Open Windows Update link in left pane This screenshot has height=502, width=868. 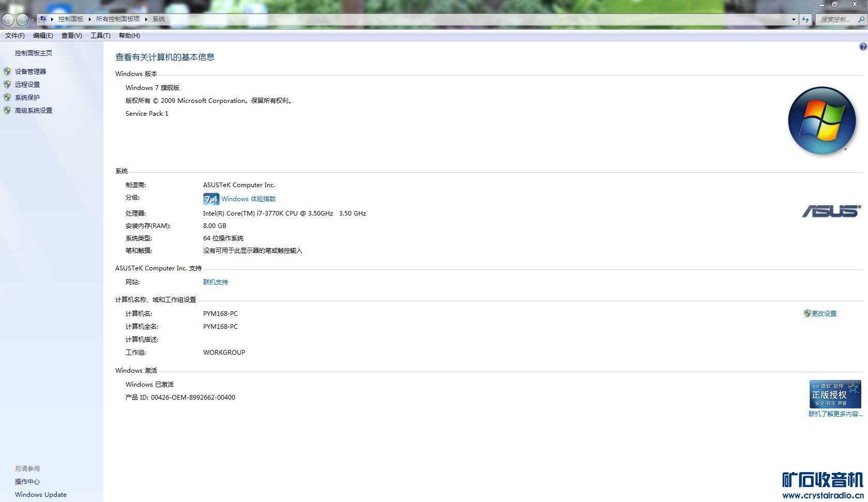point(41,495)
